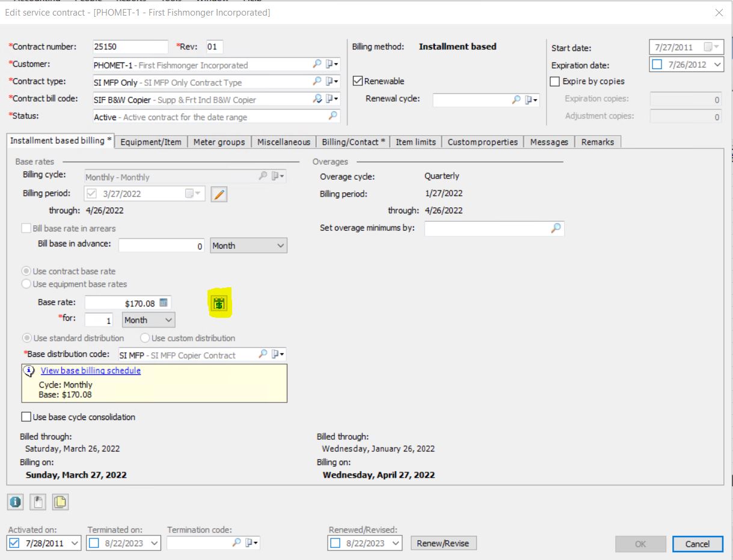Open the Miscellaneous tab
The height and width of the screenshot is (560, 733).
(284, 142)
